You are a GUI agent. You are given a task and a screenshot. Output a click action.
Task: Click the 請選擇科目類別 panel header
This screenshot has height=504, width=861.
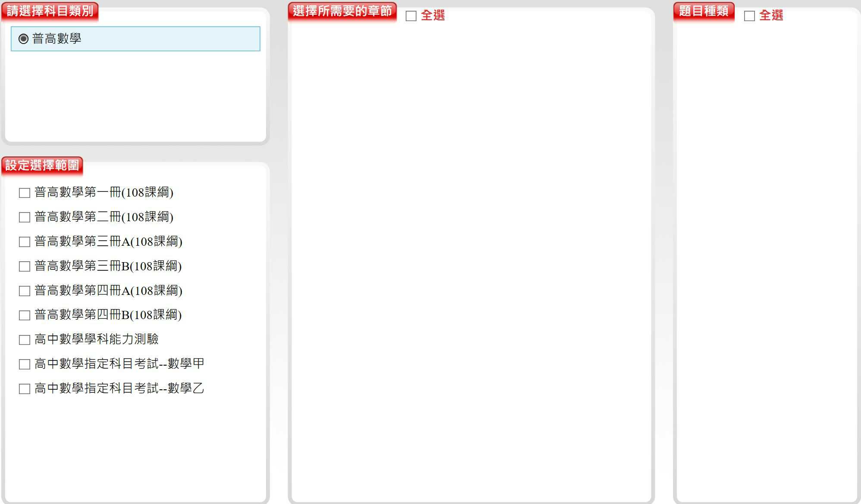(50, 11)
